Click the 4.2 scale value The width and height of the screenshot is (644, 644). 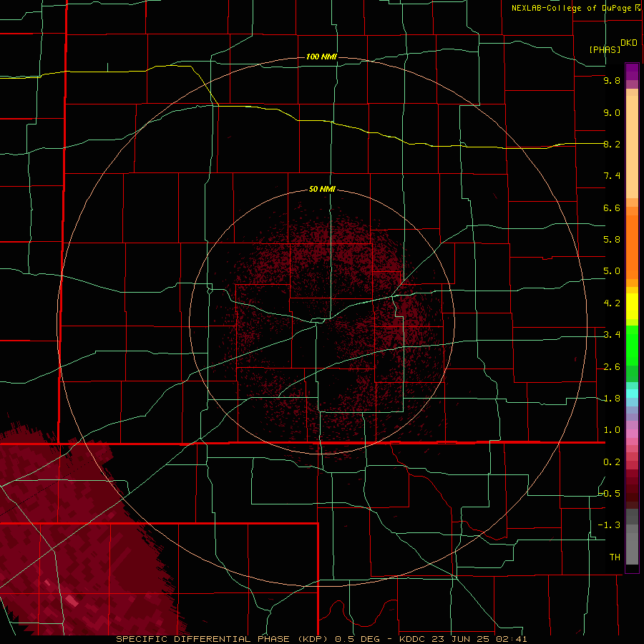point(612,303)
